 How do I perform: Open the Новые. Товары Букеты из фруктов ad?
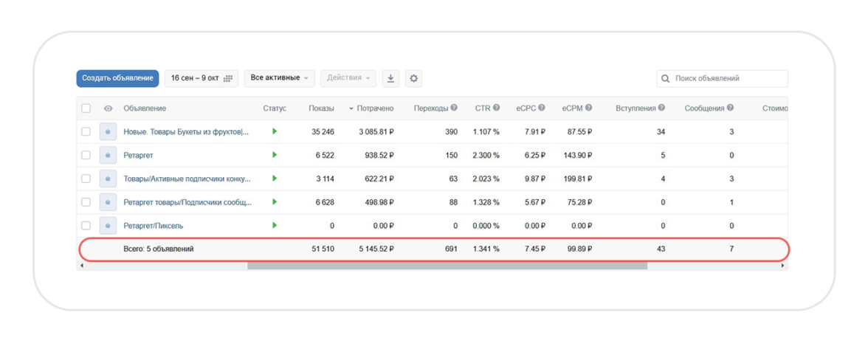point(186,132)
